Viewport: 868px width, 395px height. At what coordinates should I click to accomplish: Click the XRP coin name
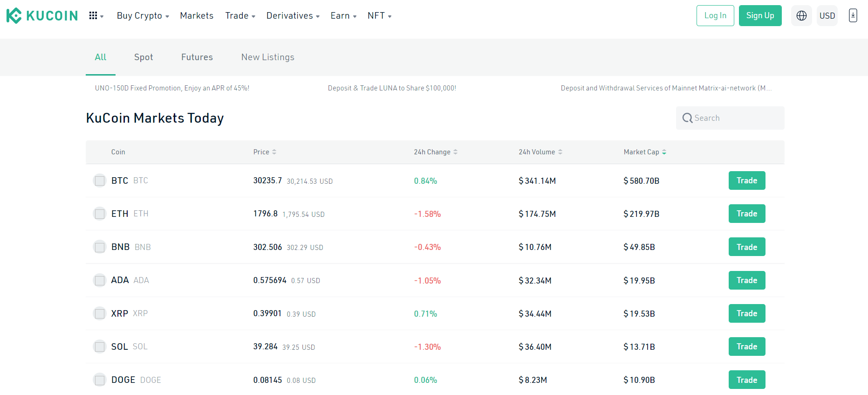point(119,313)
